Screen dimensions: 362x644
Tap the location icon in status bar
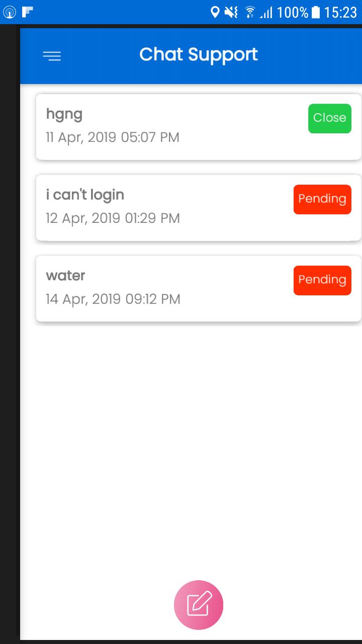(x=215, y=12)
